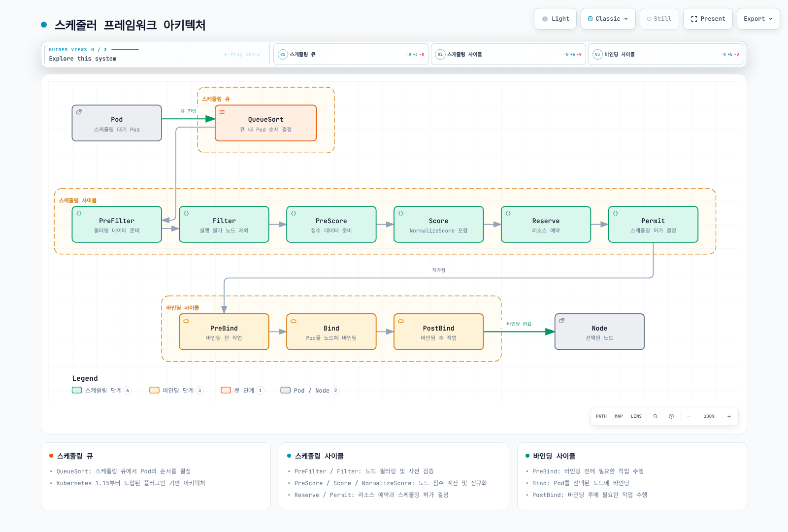Open the Export dropdown menu

758,19
